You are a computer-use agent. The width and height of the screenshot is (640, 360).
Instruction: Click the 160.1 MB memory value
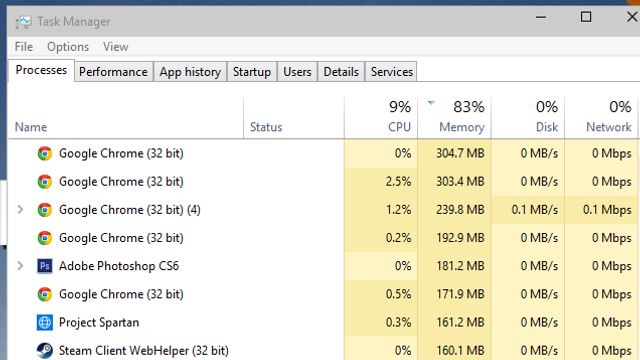click(460, 351)
